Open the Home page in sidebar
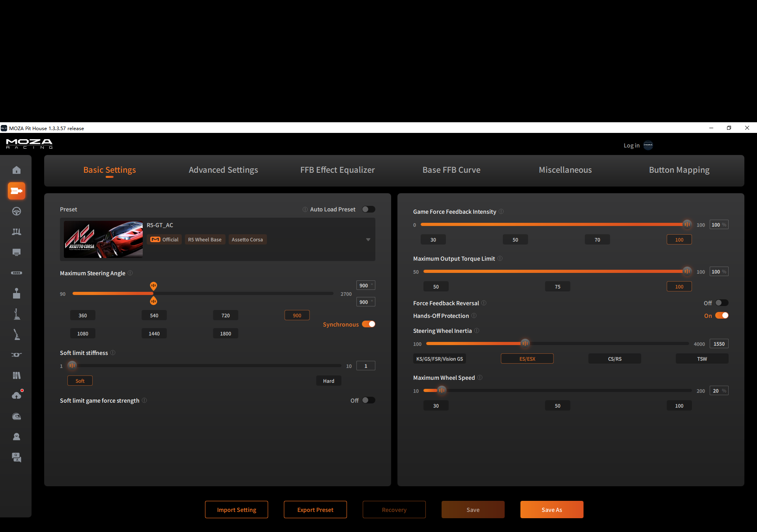Screen dimensions: 757x532 pyautogui.click(x=17, y=170)
